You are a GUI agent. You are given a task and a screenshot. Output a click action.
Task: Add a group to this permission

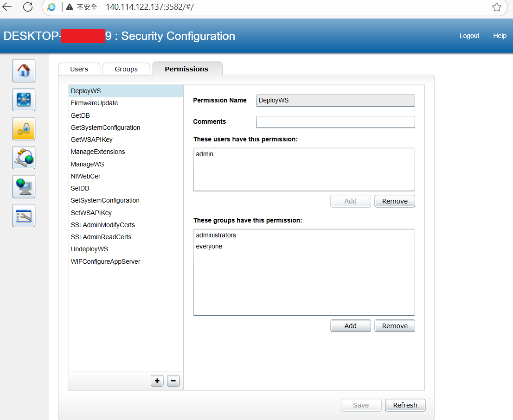350,326
